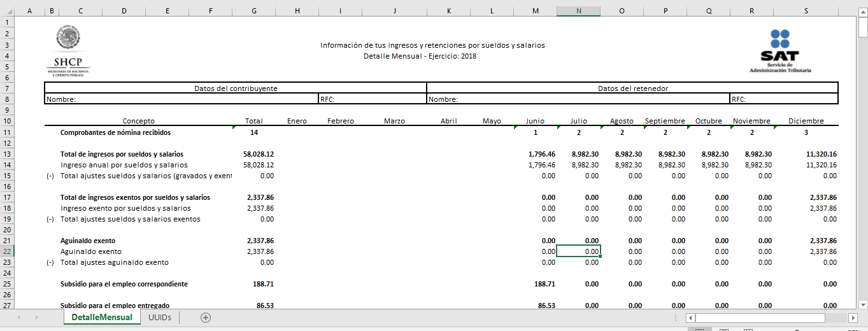This screenshot has height=331, width=868.
Task: Select Diciembre value 11,320.16 in row 14
Action: (x=820, y=165)
